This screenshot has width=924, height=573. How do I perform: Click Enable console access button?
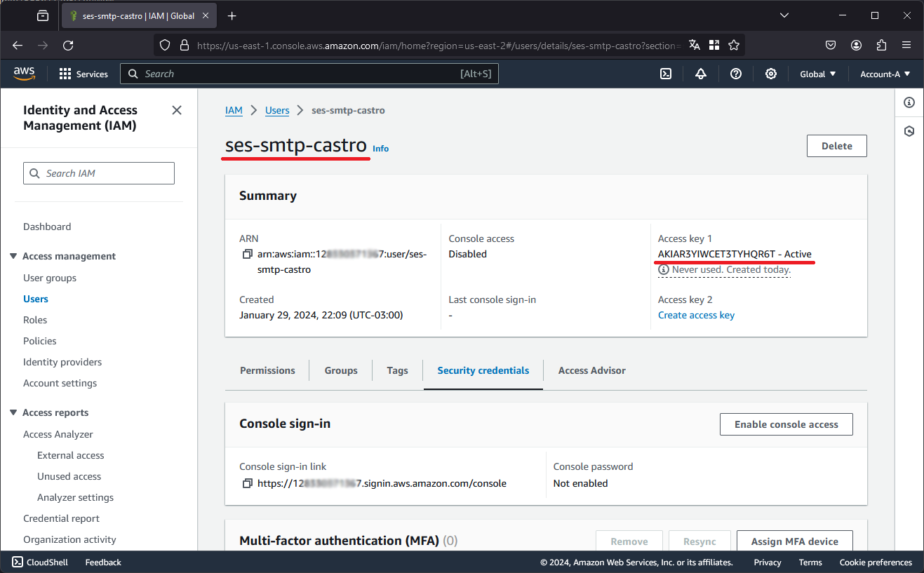786,424
